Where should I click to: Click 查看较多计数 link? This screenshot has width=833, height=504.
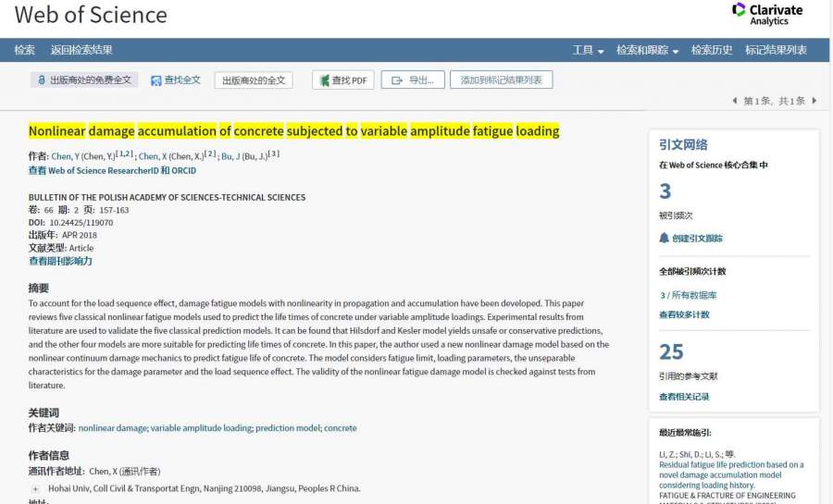[684, 314]
